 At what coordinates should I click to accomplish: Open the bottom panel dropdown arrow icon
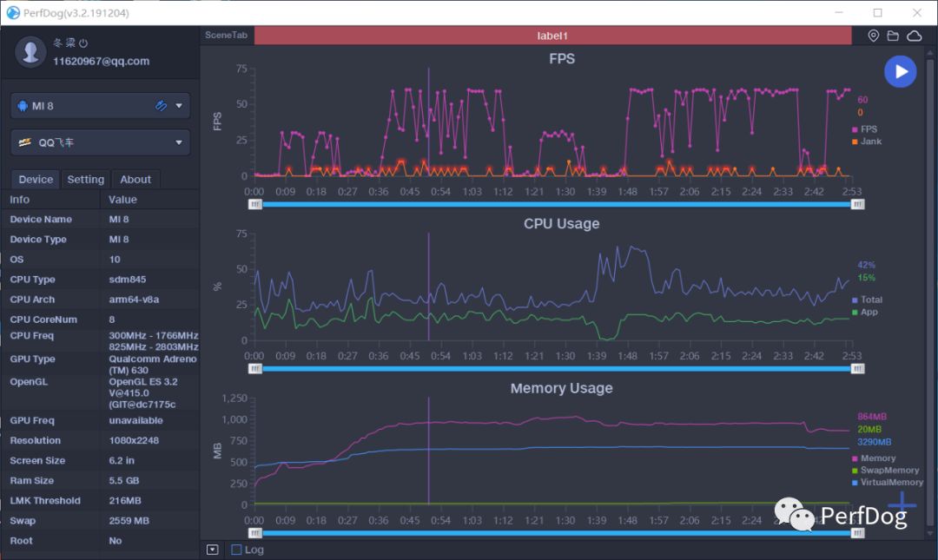click(x=213, y=550)
